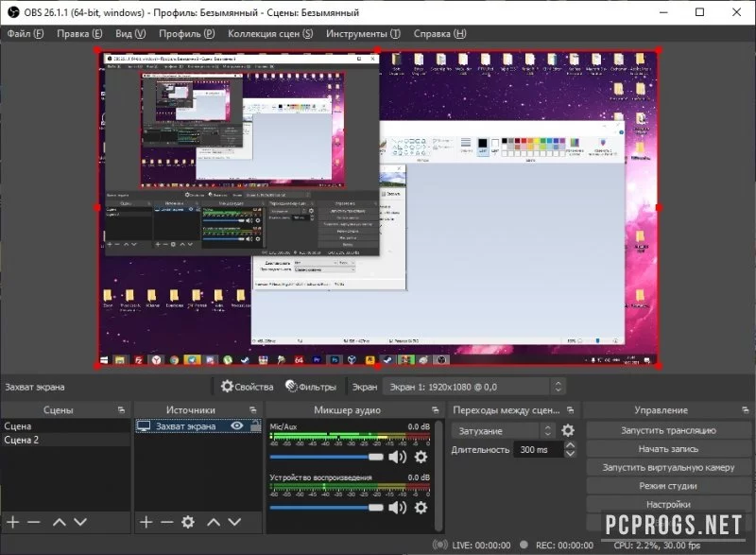Pop out the Переходы между сценами dock
The width and height of the screenshot is (756, 555).
point(571,410)
